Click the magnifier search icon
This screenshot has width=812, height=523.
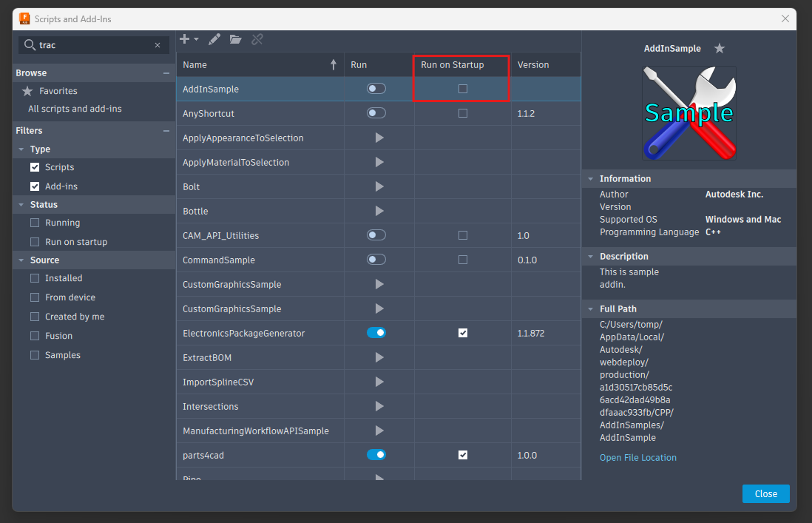click(30, 45)
